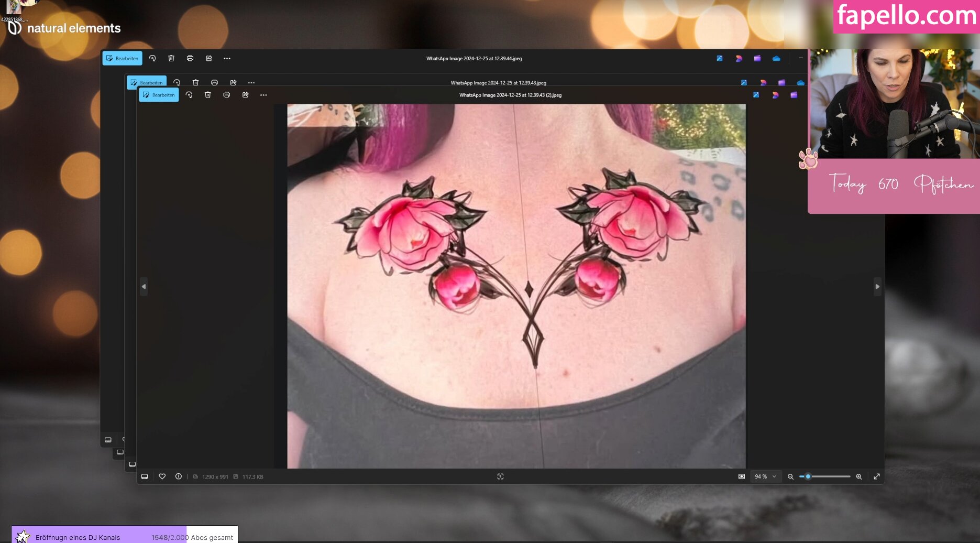Toggle the filmstrip view in front window
Viewport: 980px width, 543px height.
(145, 476)
